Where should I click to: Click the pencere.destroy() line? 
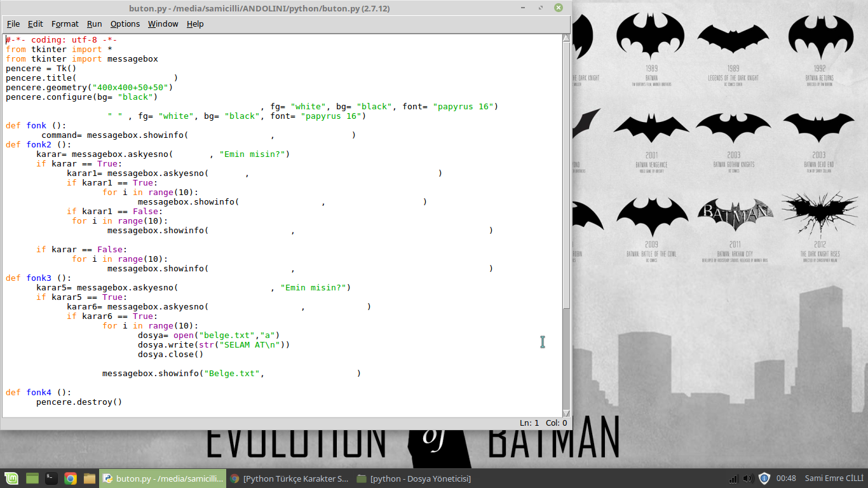79,402
